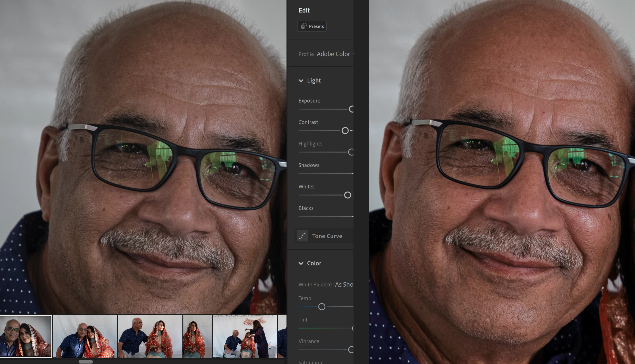635x364 pixels.
Task: Click the Temp slider handle
Action: click(x=322, y=307)
